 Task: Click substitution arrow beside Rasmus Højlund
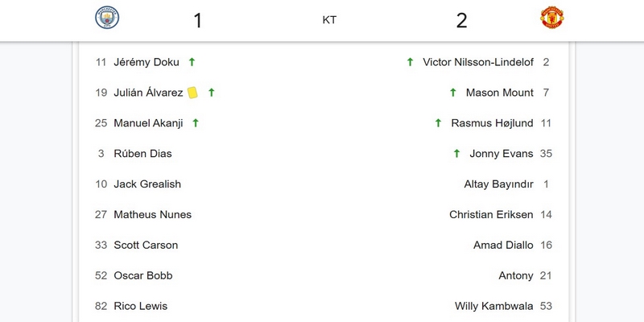(x=438, y=123)
